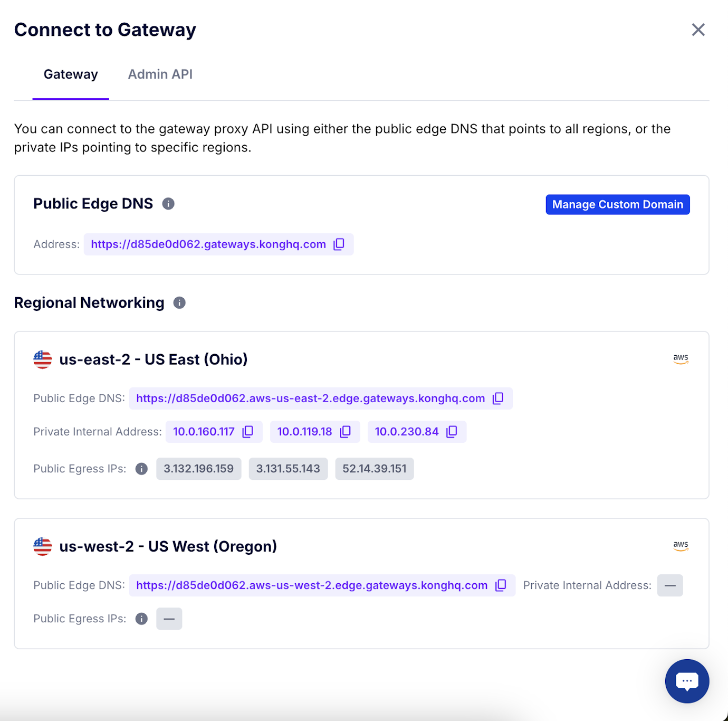Switch to the Admin API tab

[160, 74]
